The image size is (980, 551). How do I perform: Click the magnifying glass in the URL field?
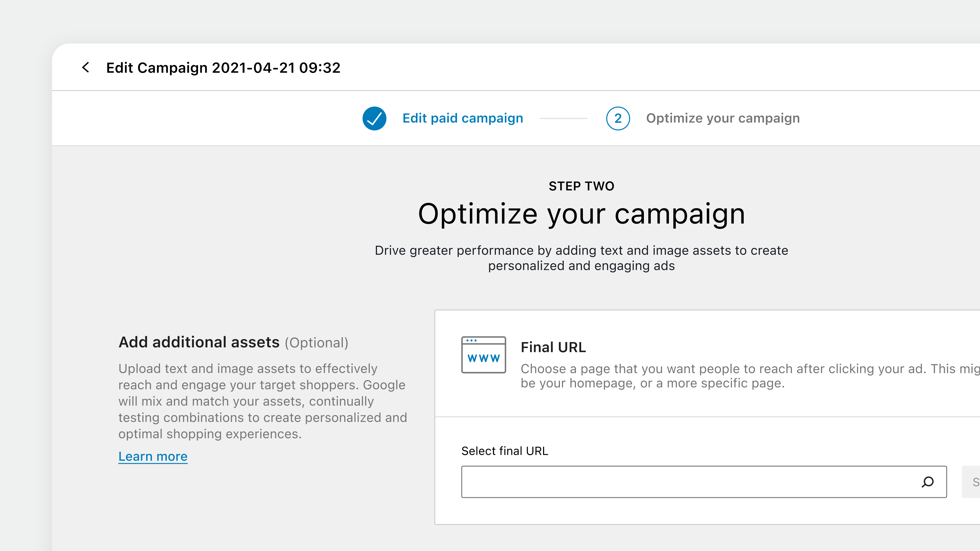click(x=927, y=482)
